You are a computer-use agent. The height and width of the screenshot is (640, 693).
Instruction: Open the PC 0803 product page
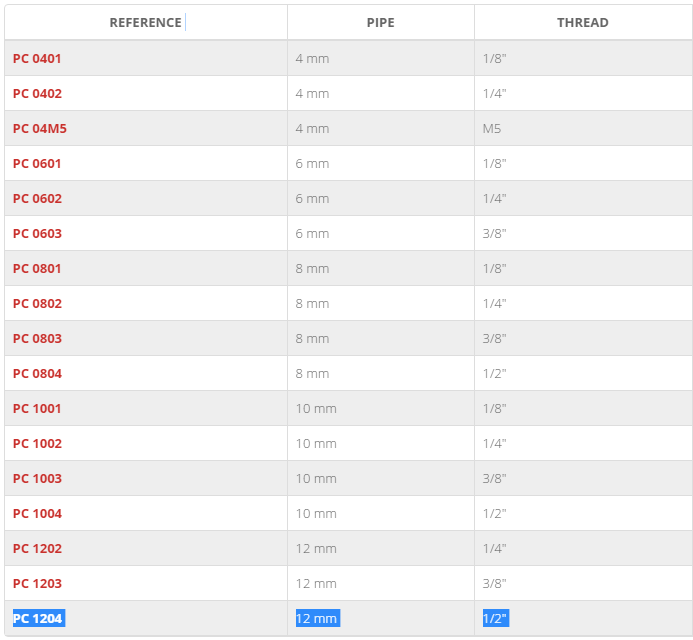(x=38, y=339)
